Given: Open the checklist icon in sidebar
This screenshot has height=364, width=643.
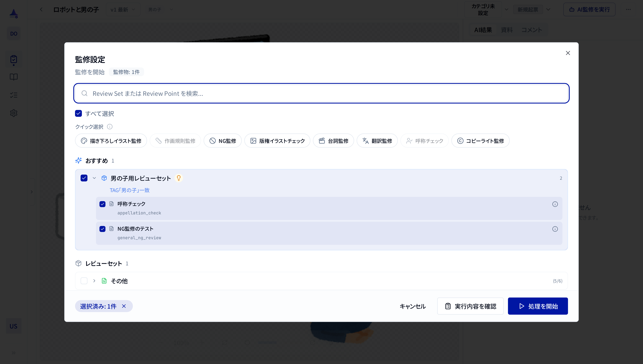Looking at the screenshot, I should tap(14, 95).
